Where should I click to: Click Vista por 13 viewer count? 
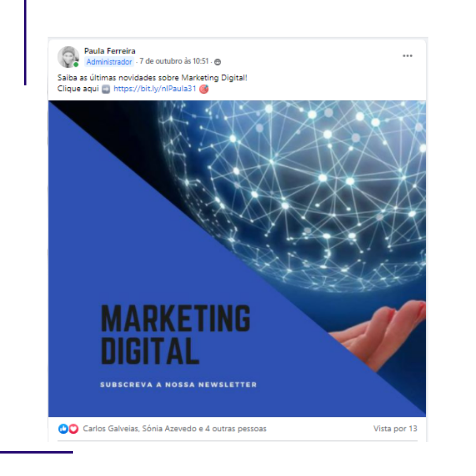tap(395, 429)
